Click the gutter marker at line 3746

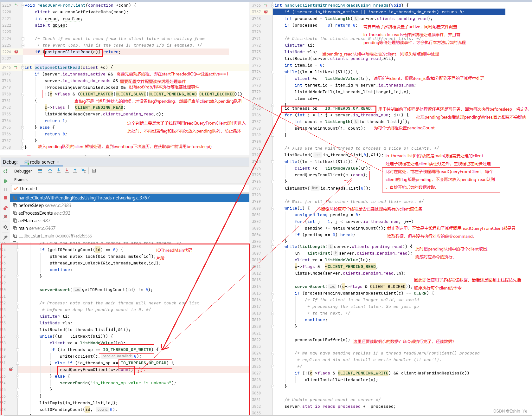(x=16, y=67)
